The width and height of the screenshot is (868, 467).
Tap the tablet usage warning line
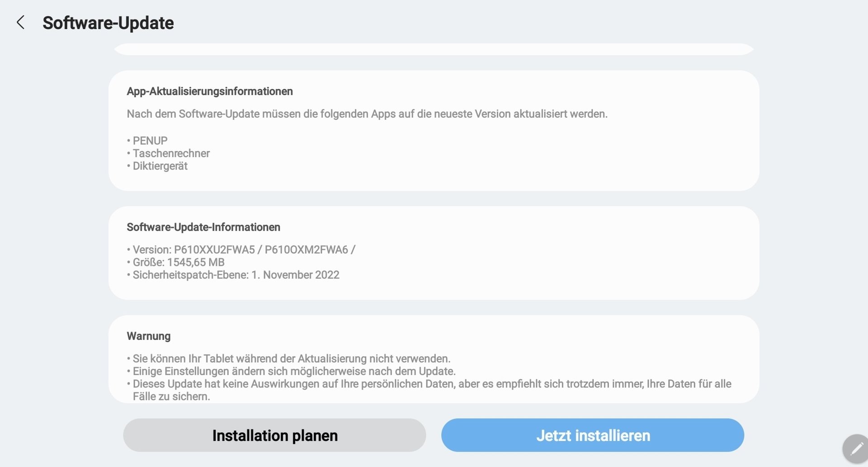pos(291,359)
